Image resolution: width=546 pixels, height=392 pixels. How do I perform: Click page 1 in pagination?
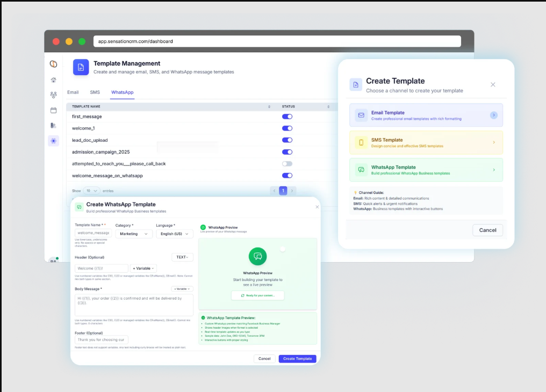click(283, 191)
